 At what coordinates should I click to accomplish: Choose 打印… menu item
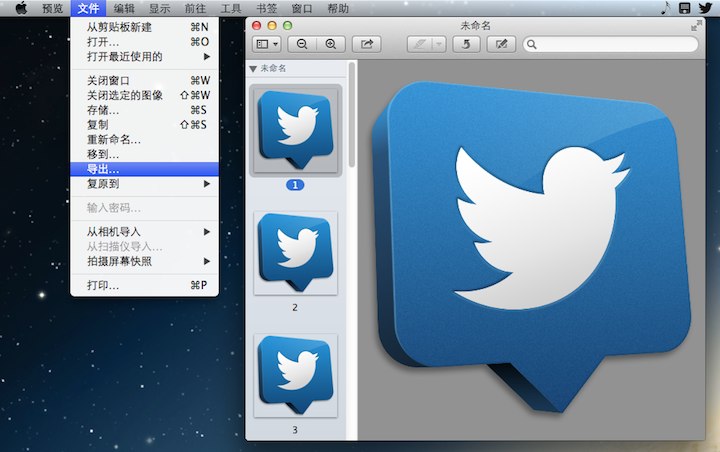145,285
